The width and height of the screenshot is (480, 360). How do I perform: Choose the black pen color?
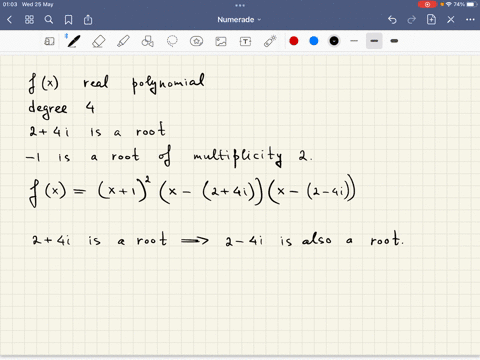pos(334,41)
